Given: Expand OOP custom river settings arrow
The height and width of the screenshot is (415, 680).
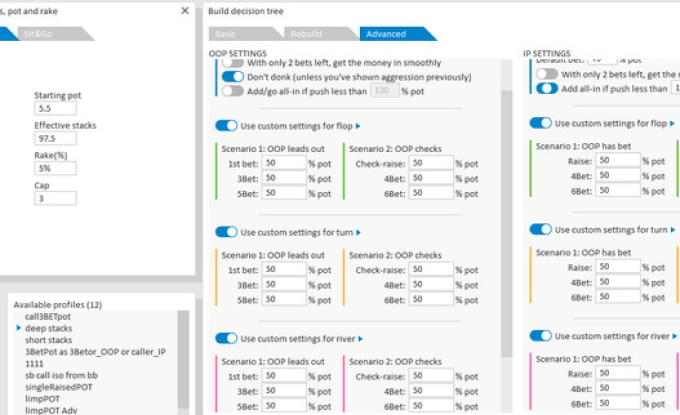Looking at the screenshot, I should click(361, 338).
